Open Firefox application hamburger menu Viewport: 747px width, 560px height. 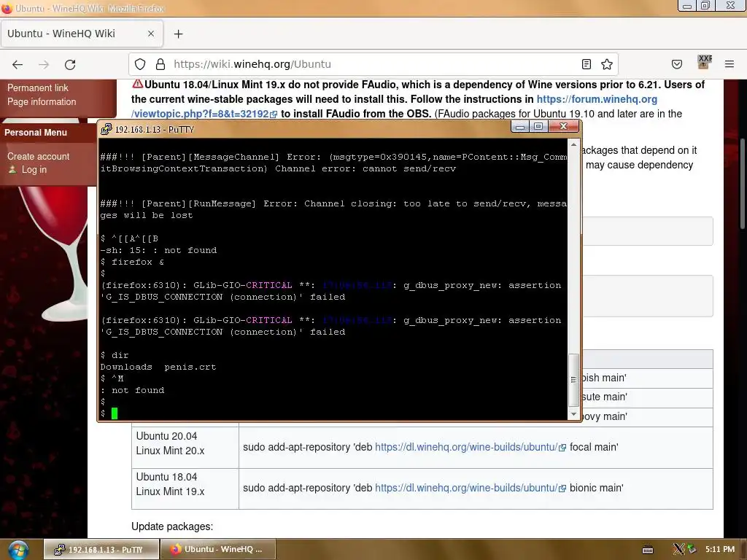coord(729,64)
